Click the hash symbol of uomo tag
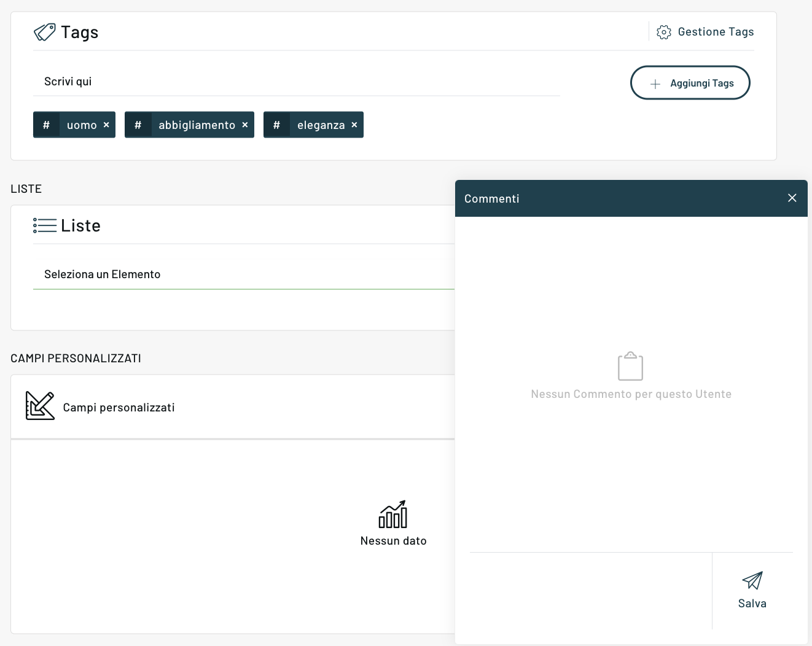 point(46,125)
